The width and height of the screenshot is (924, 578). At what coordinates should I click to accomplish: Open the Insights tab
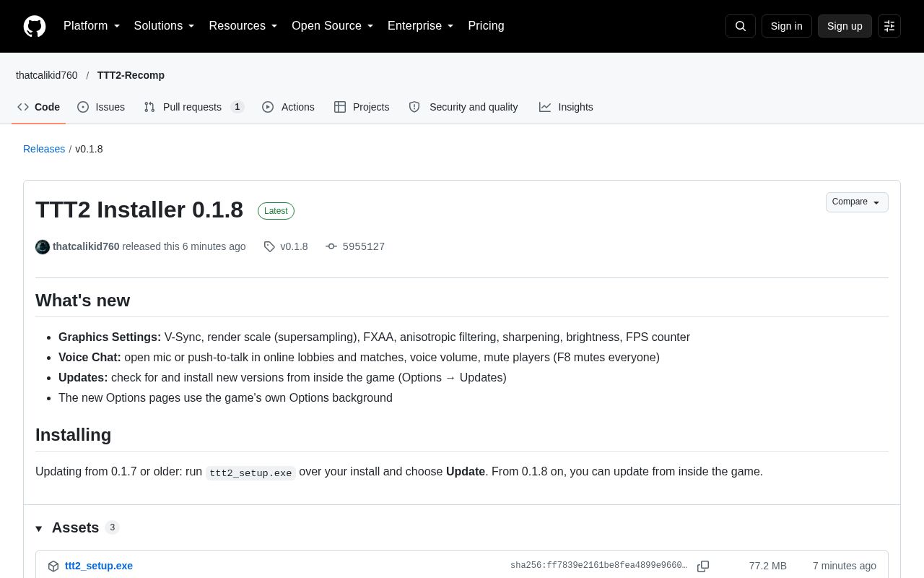pos(566,107)
